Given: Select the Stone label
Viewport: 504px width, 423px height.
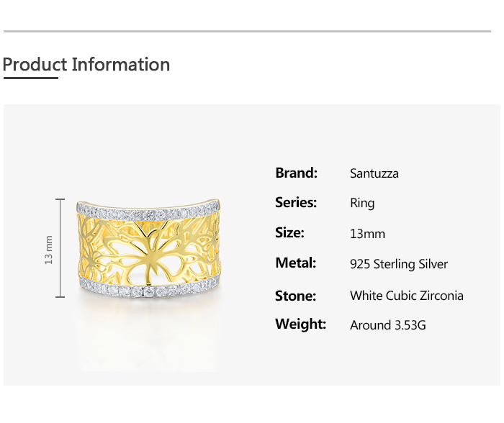Looking at the screenshot, I should [295, 296].
